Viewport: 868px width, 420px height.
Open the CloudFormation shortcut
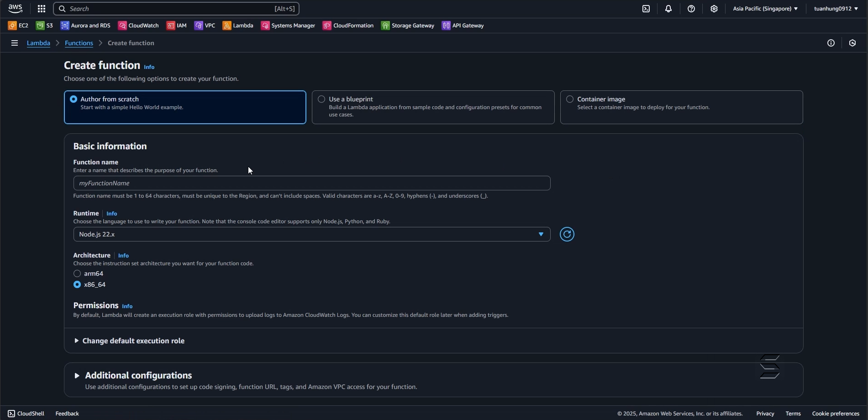348,26
